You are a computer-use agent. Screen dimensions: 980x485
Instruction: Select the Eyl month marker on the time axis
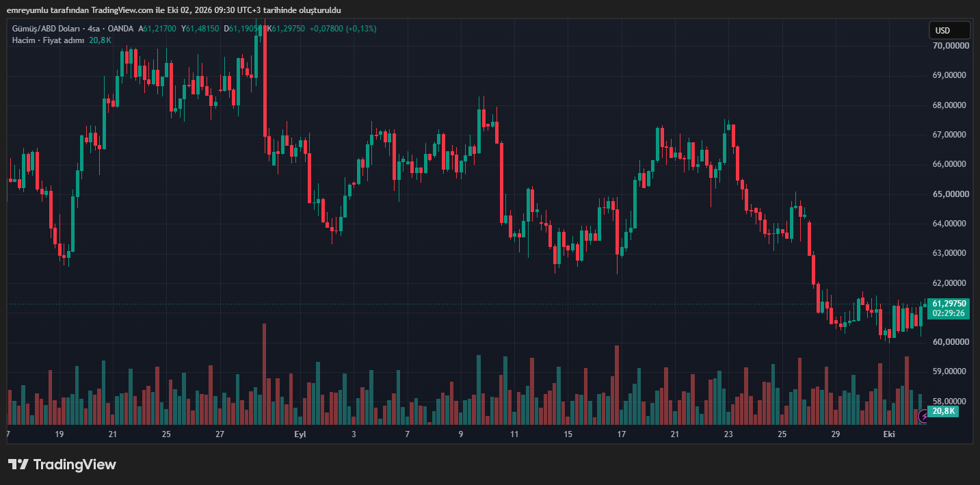coord(300,434)
